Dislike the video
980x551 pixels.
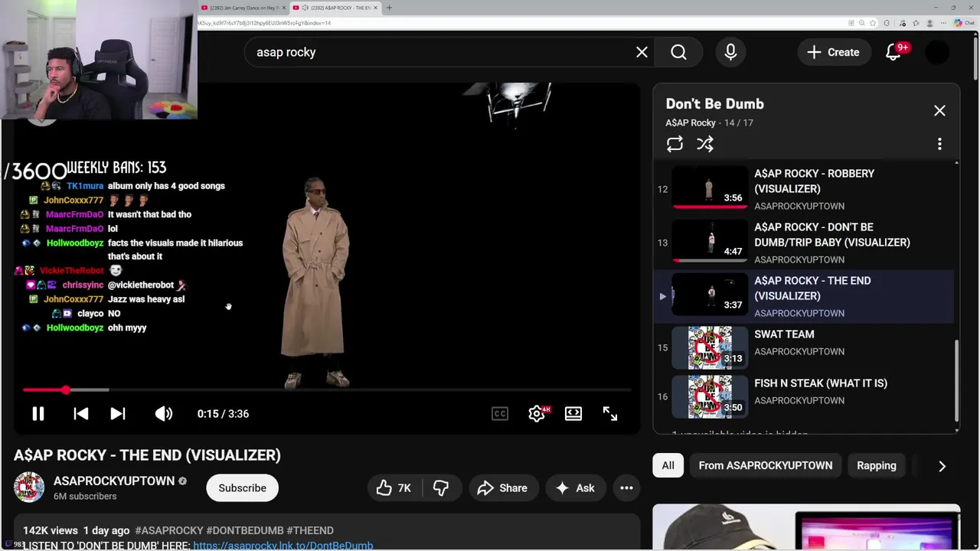point(441,488)
